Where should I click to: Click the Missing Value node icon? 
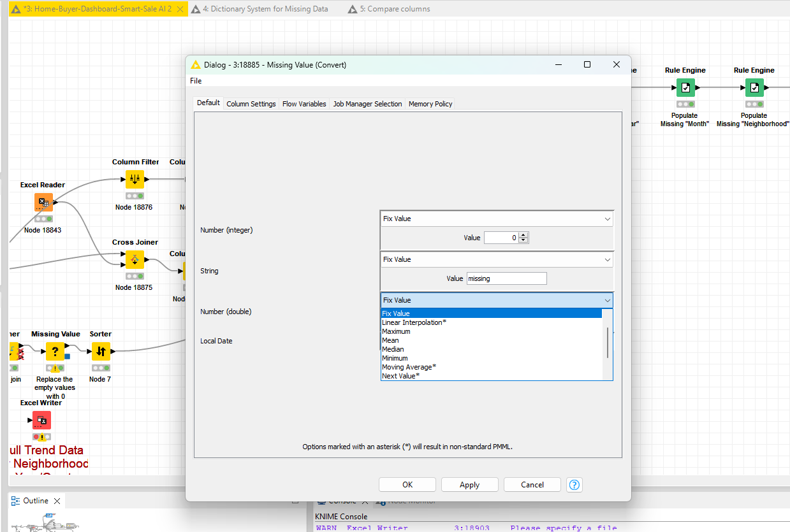point(55,351)
